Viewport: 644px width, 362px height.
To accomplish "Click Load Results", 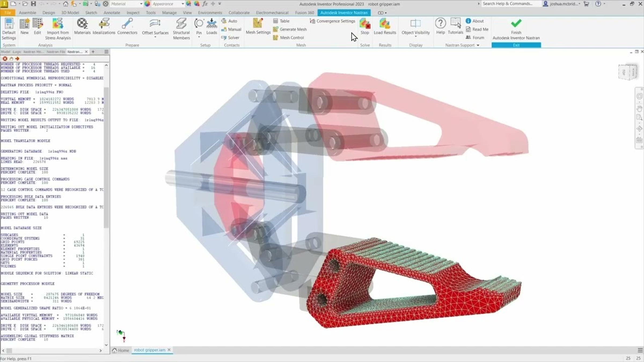I will tap(385, 27).
